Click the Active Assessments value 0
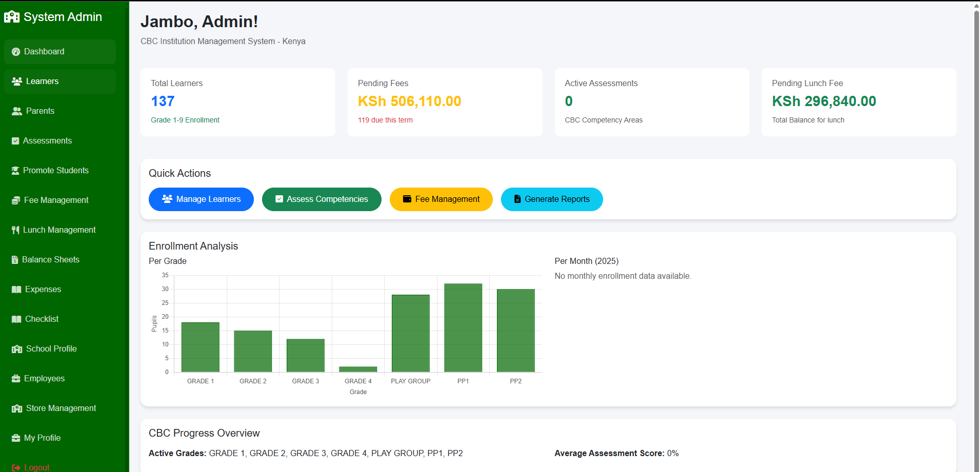The width and height of the screenshot is (980, 472). [569, 101]
